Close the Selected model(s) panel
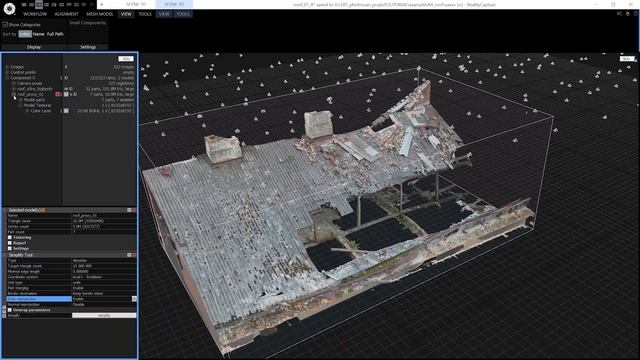The width and height of the screenshot is (640, 360). (x=134, y=210)
